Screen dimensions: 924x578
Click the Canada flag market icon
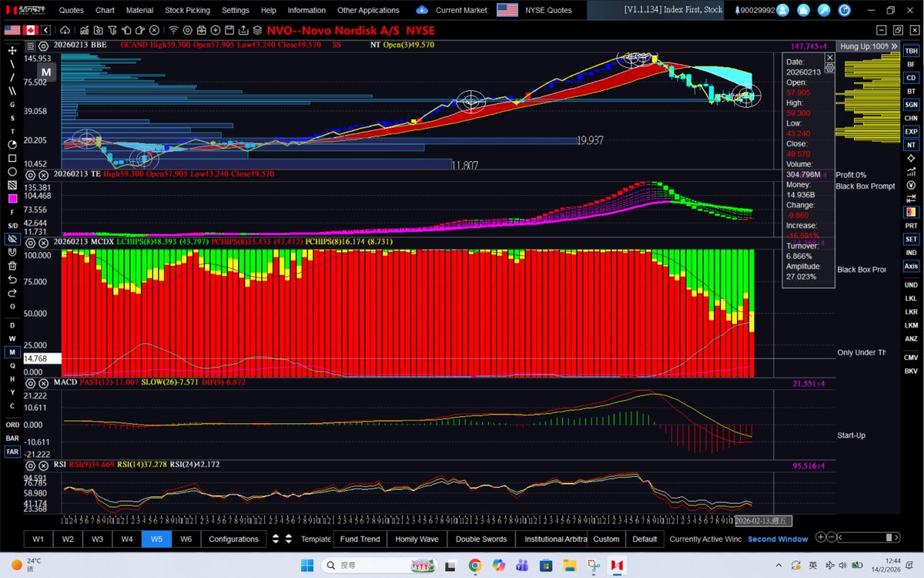(x=31, y=29)
